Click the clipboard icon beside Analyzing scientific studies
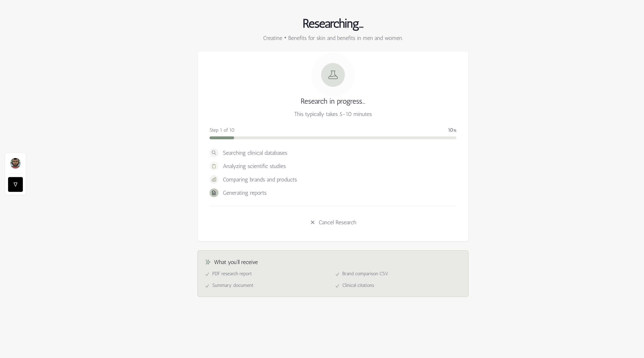 [214, 166]
